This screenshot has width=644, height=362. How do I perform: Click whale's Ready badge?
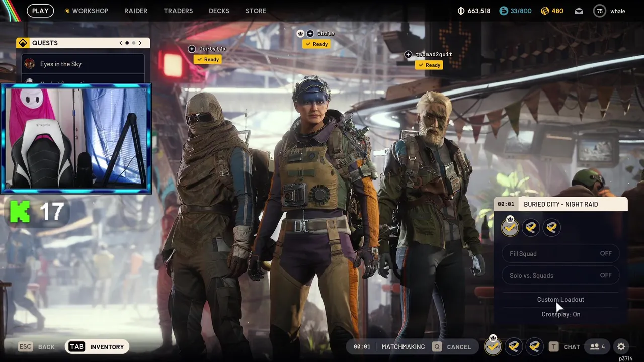pyautogui.click(x=316, y=44)
